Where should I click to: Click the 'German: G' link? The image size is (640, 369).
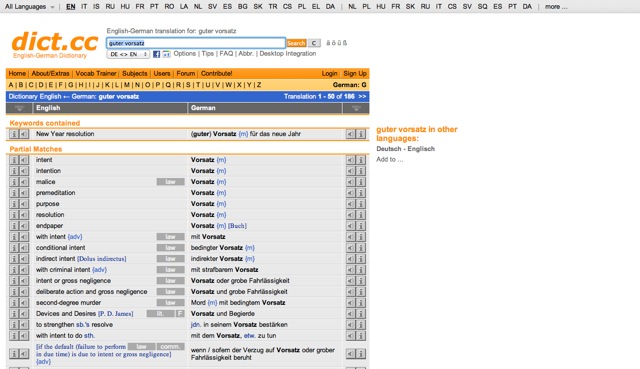(349, 85)
